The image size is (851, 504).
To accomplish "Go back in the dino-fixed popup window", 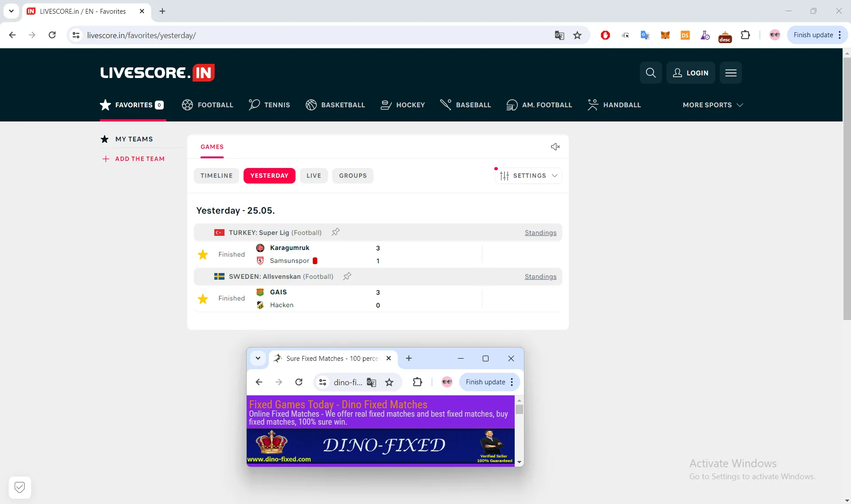I will [259, 382].
